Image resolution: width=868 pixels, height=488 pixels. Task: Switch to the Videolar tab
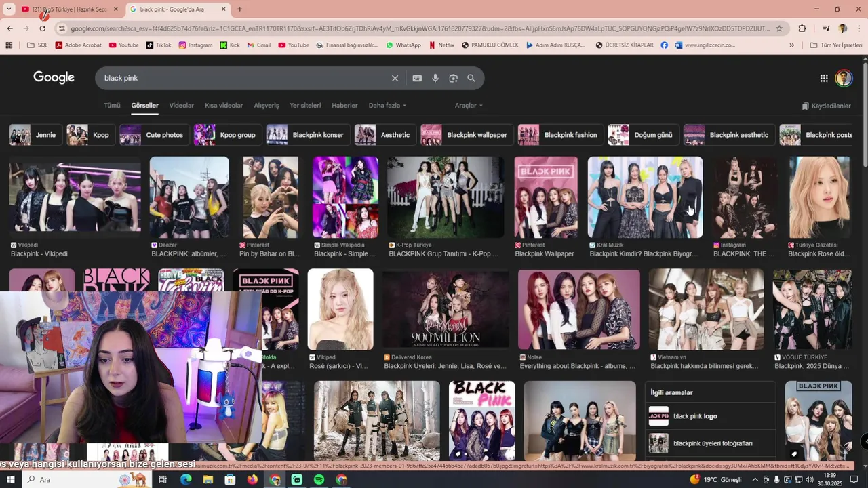[x=181, y=106]
